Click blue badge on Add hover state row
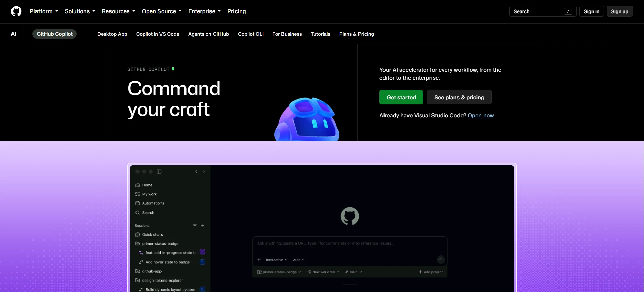 [202, 262]
